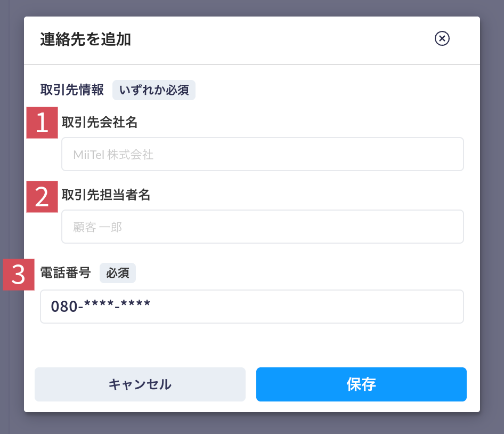Click the 連絡先を追加 dialog title

click(85, 39)
